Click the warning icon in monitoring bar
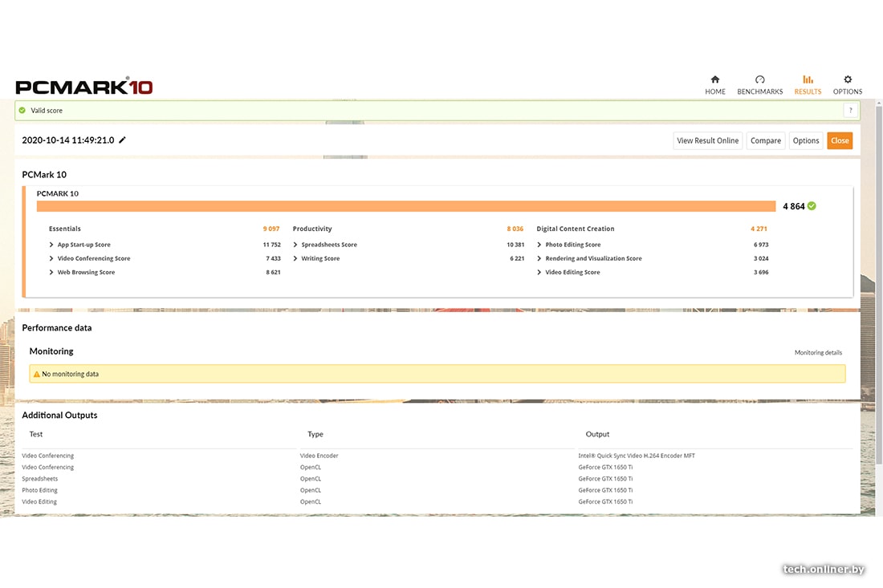The width and height of the screenshot is (883, 588). click(37, 374)
